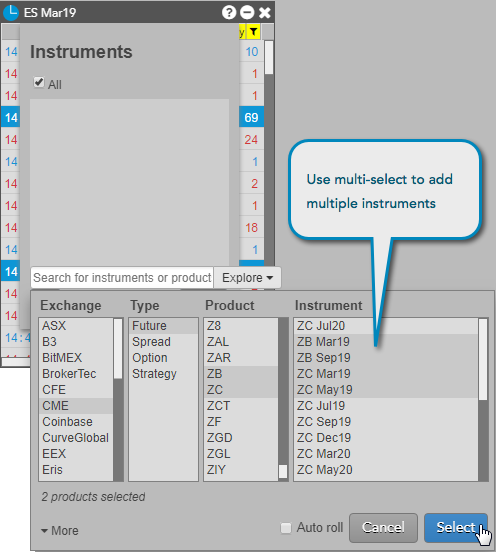Choose Spread in the Type list
The image size is (496, 552).
point(163,342)
